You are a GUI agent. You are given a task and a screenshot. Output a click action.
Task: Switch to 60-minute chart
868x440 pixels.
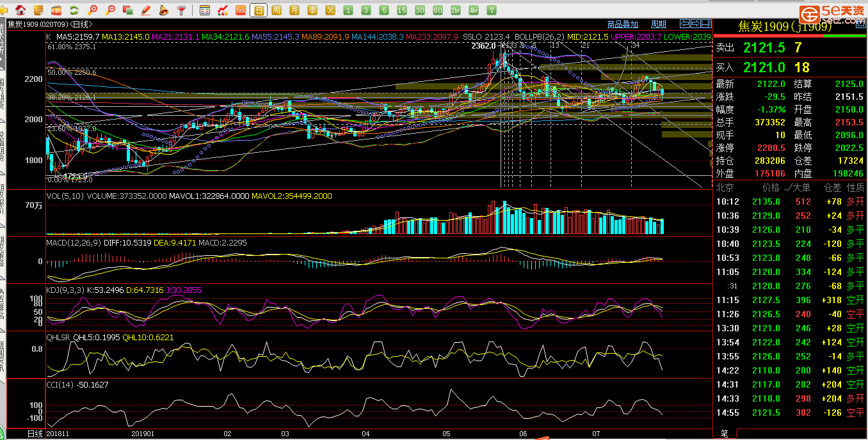[438, 10]
